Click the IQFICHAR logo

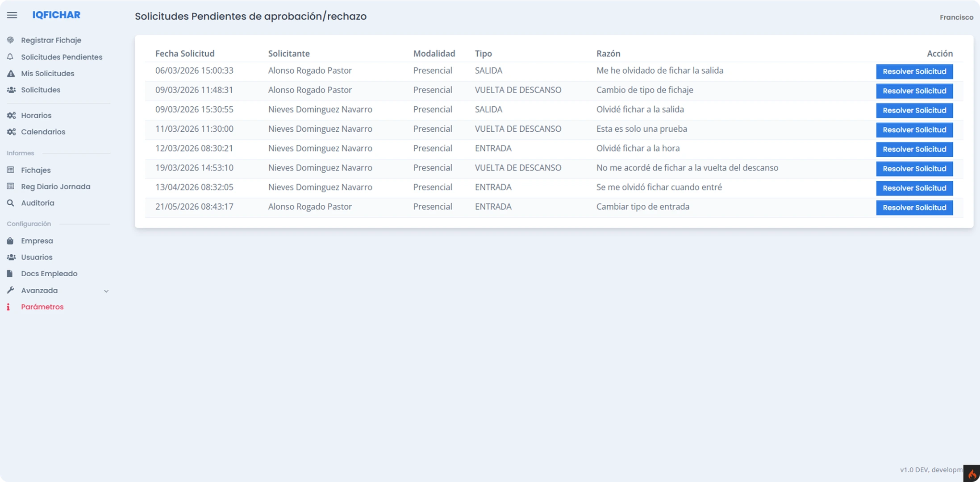(56, 15)
